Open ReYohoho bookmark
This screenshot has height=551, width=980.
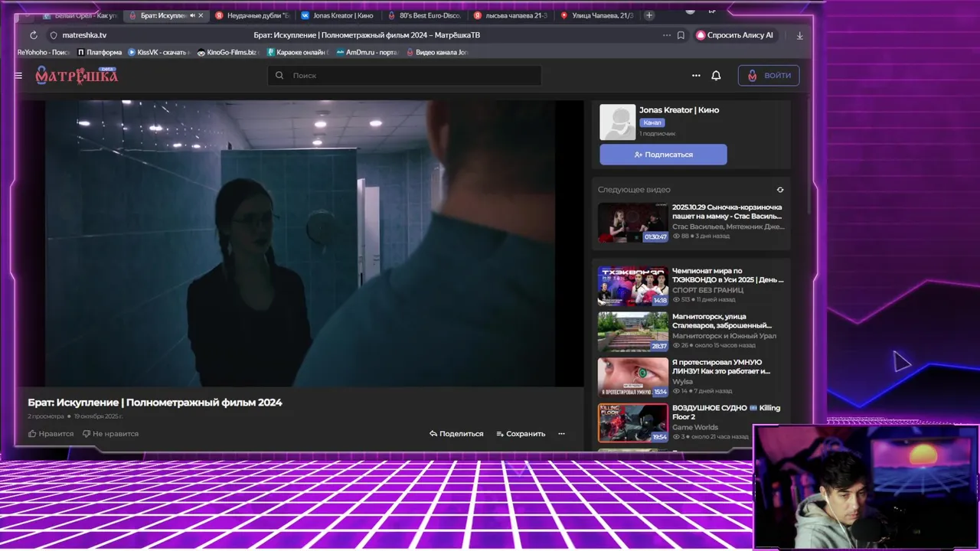[x=43, y=53]
